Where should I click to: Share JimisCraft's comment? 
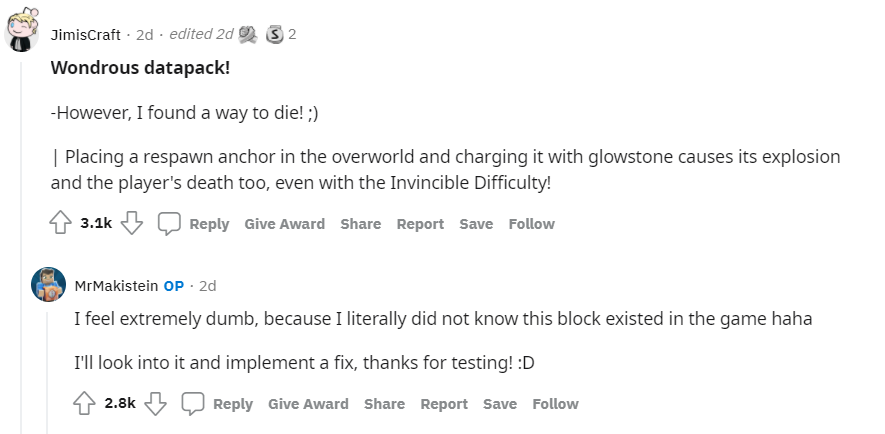click(x=361, y=224)
